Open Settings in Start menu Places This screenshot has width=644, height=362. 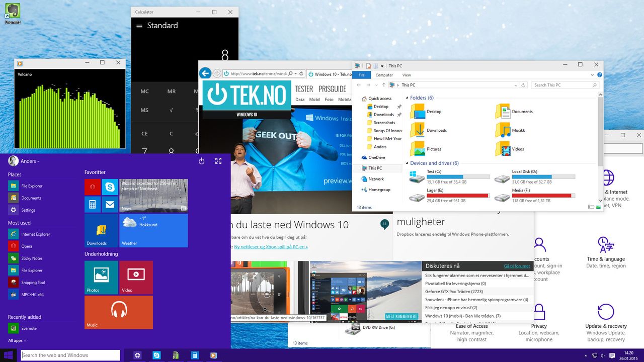(22, 210)
